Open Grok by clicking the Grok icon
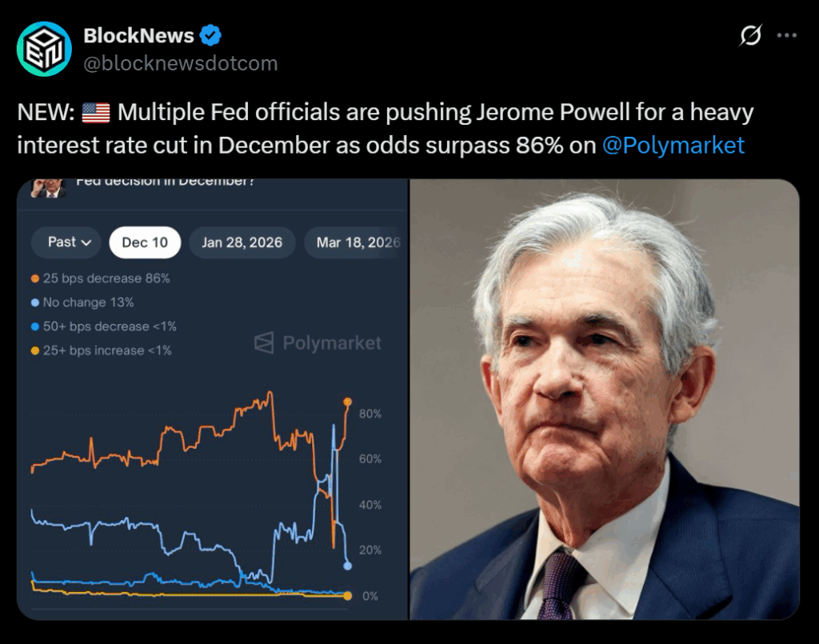The width and height of the screenshot is (819, 644). [749, 34]
